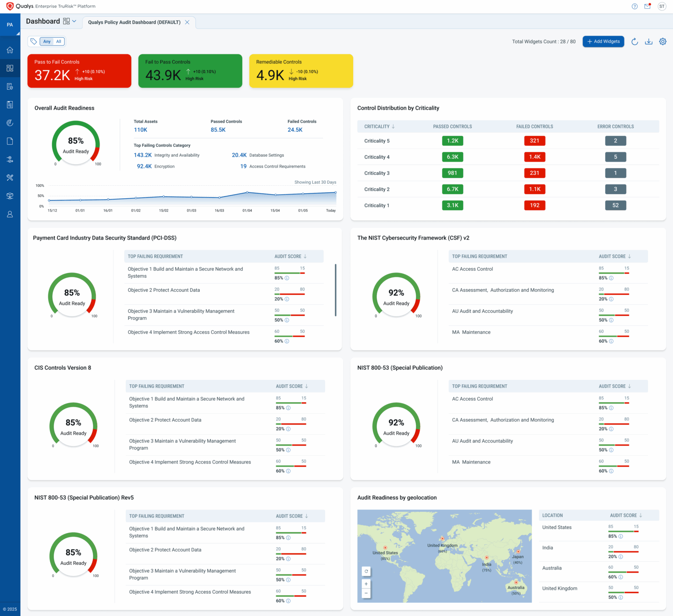
Task: Refresh the dashboard with the reload icon
Action: pos(635,41)
